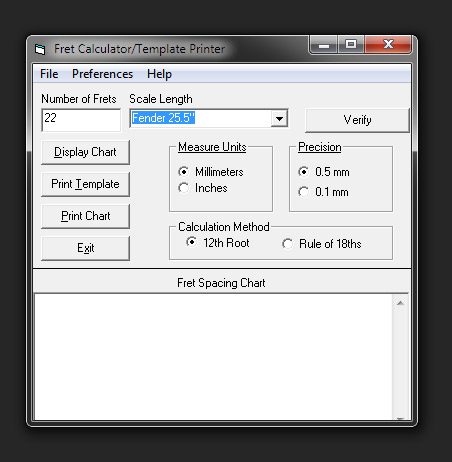Maximize the Fret Calculator window
This screenshot has height=462, width=452.
[351, 44]
